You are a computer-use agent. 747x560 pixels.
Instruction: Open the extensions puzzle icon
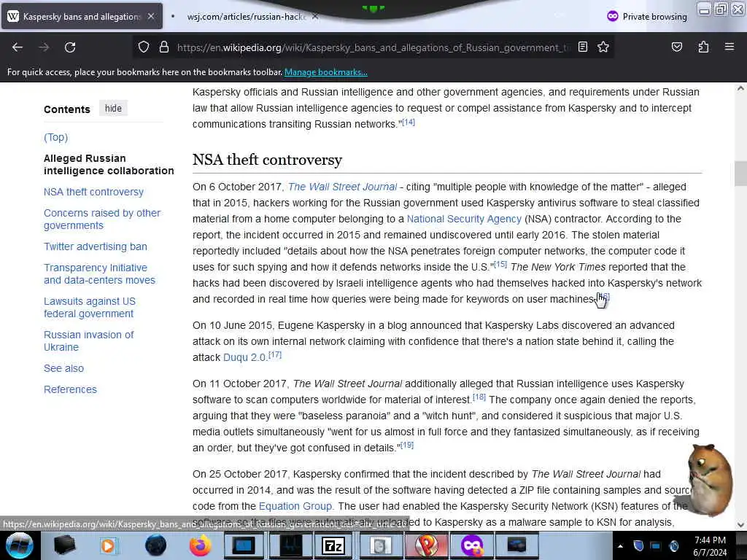tap(703, 47)
